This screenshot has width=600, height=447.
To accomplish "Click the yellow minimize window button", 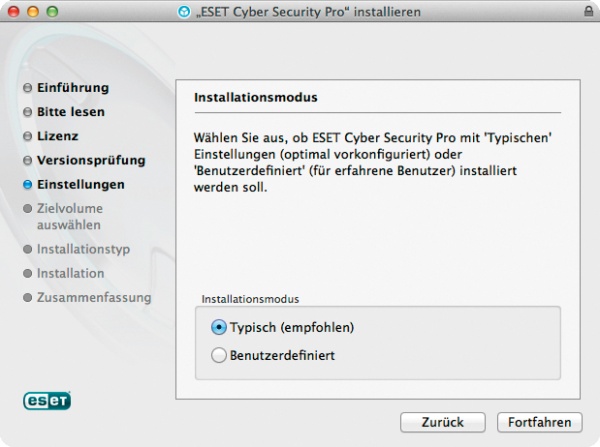I will coord(33,12).
